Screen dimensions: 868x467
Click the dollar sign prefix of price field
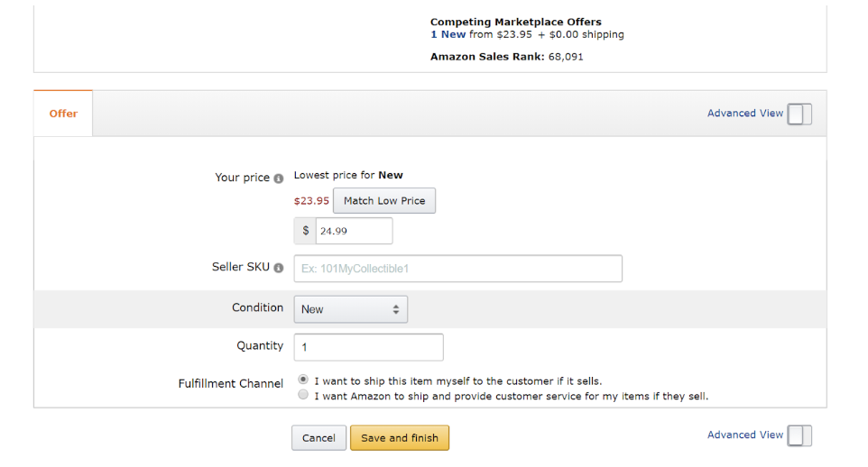[305, 231]
